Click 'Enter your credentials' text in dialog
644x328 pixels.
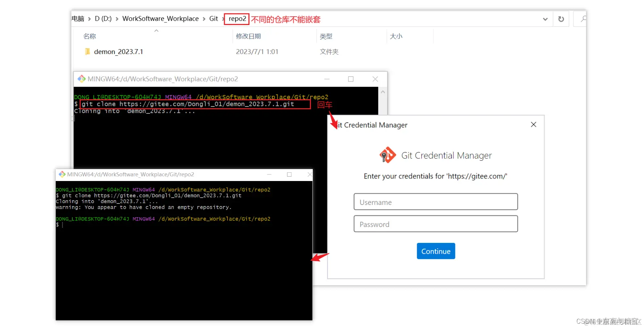[435, 176]
